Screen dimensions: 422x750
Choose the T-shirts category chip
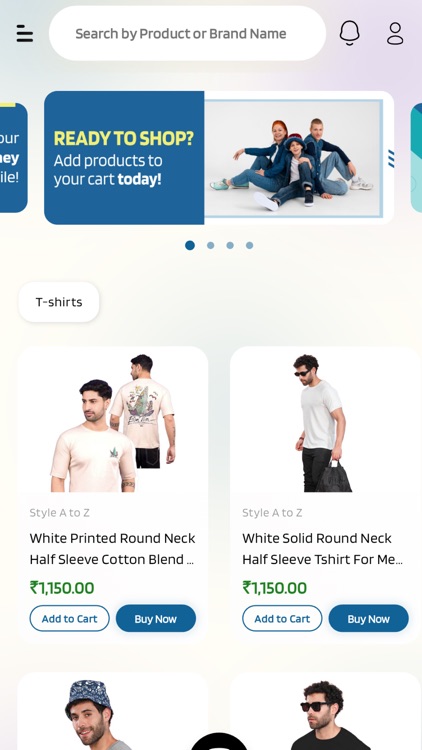[59, 302]
